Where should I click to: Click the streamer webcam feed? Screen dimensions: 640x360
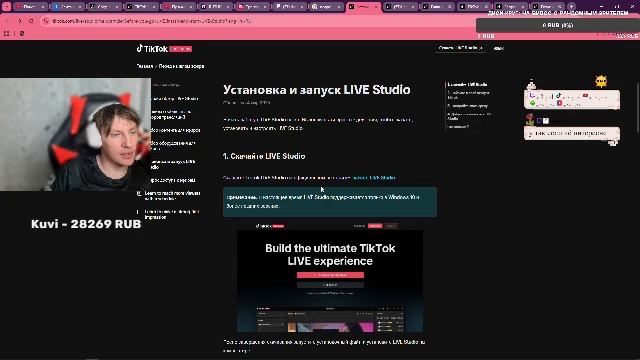(x=75, y=134)
